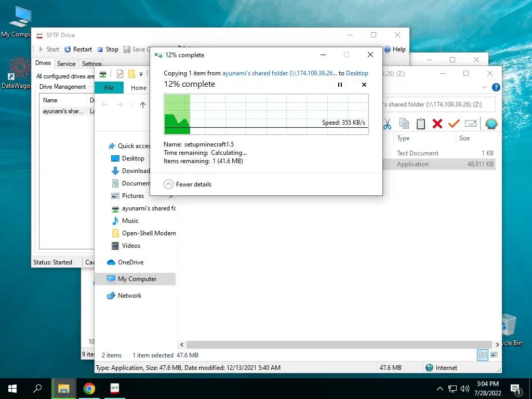
Task: Open the Windows Start menu
Action: pyautogui.click(x=13, y=389)
